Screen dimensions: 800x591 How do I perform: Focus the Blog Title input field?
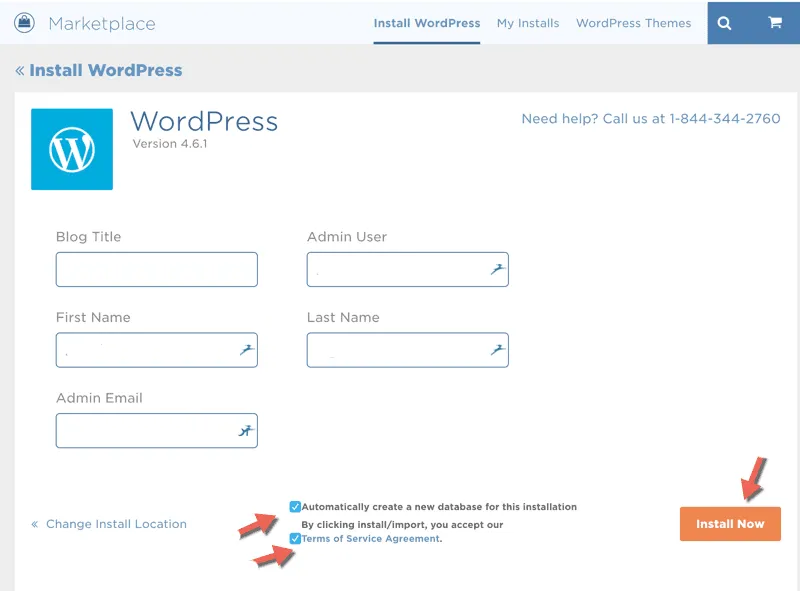click(x=156, y=270)
